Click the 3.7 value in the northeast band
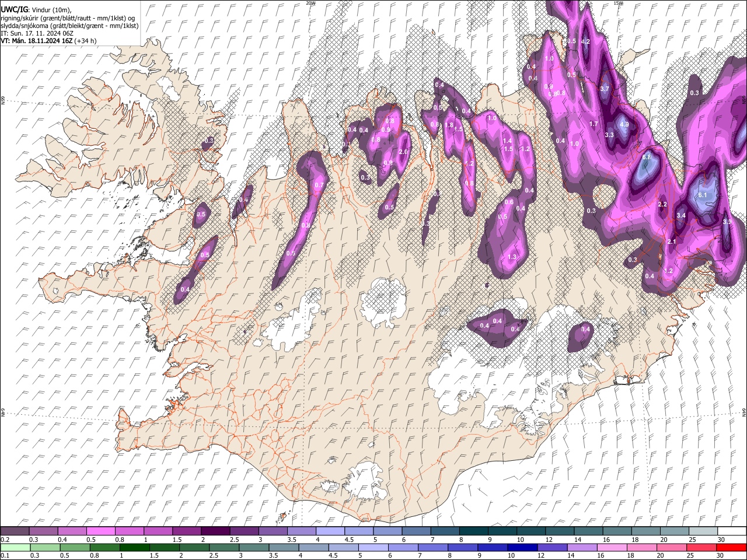This screenshot has height=560, width=747. tap(605, 89)
